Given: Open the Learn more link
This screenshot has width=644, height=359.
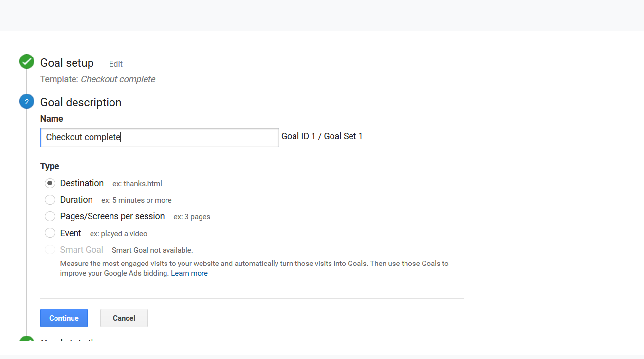Looking at the screenshot, I should click(189, 273).
